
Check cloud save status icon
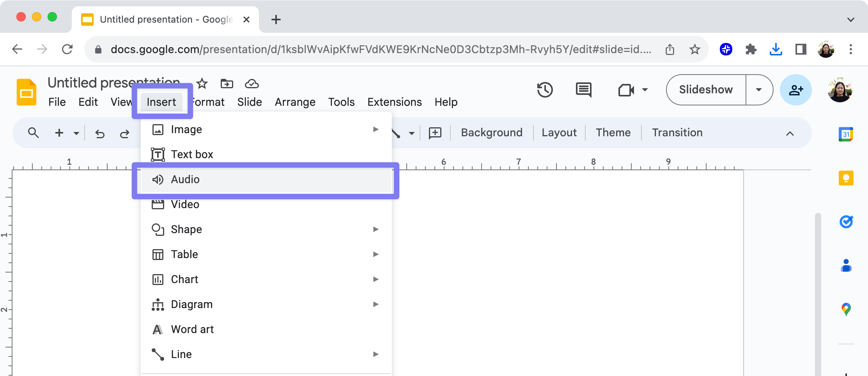(x=252, y=84)
